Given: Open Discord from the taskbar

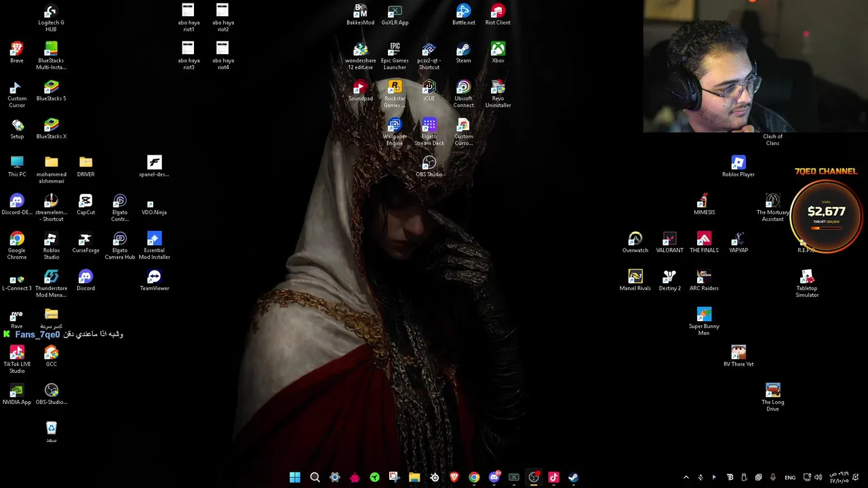Looking at the screenshot, I should click(x=494, y=477).
